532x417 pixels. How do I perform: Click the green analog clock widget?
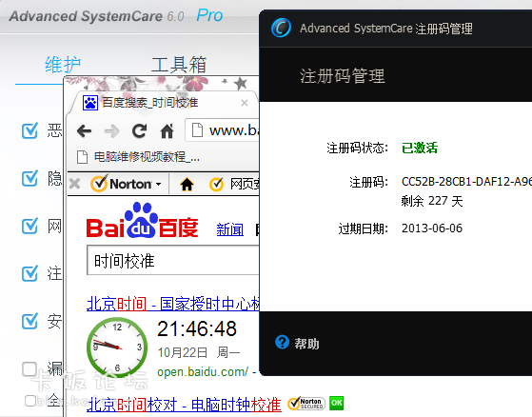(117, 347)
